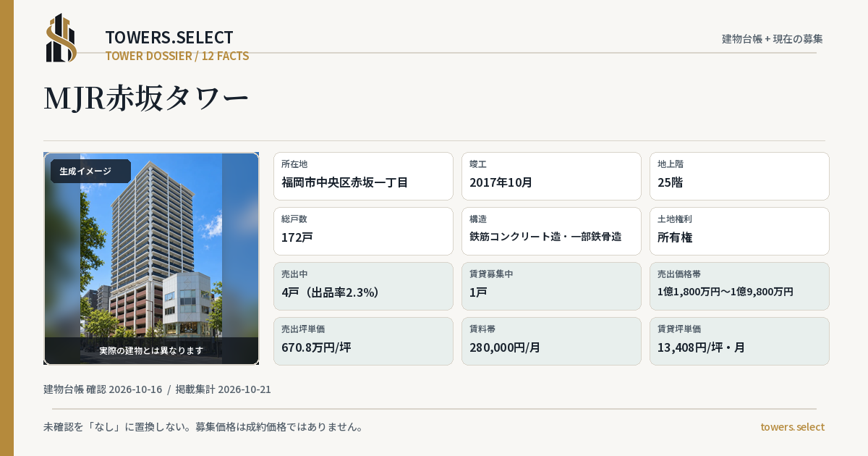Select the 所在地 card with 福岡市中央区赤坂一丁目

363,176
